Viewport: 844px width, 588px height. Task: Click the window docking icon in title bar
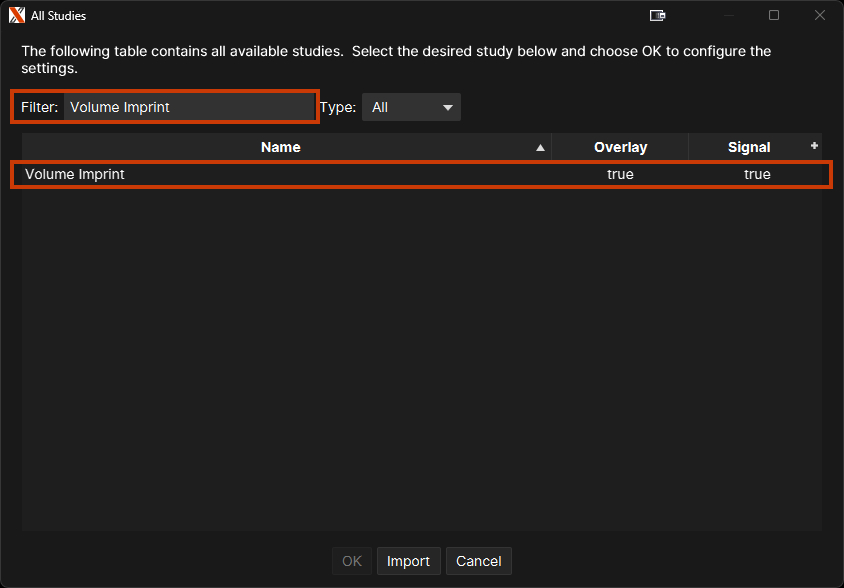click(x=657, y=15)
